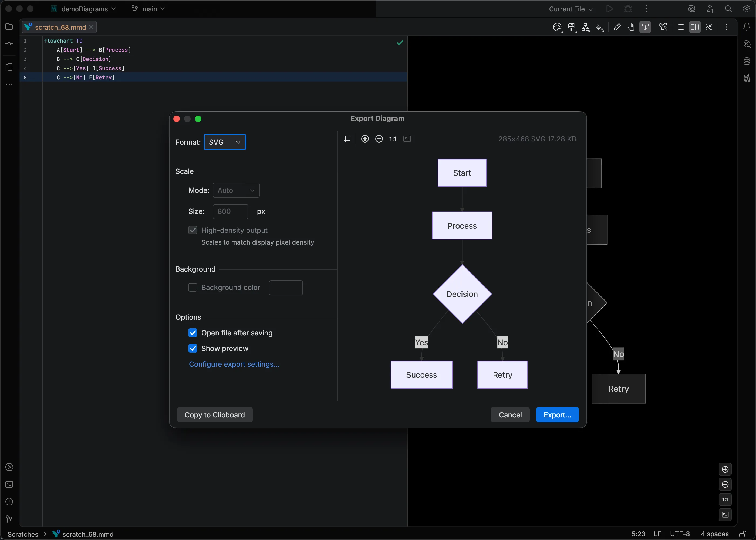
Task: Uncheck Show preview option
Action: [193, 349]
